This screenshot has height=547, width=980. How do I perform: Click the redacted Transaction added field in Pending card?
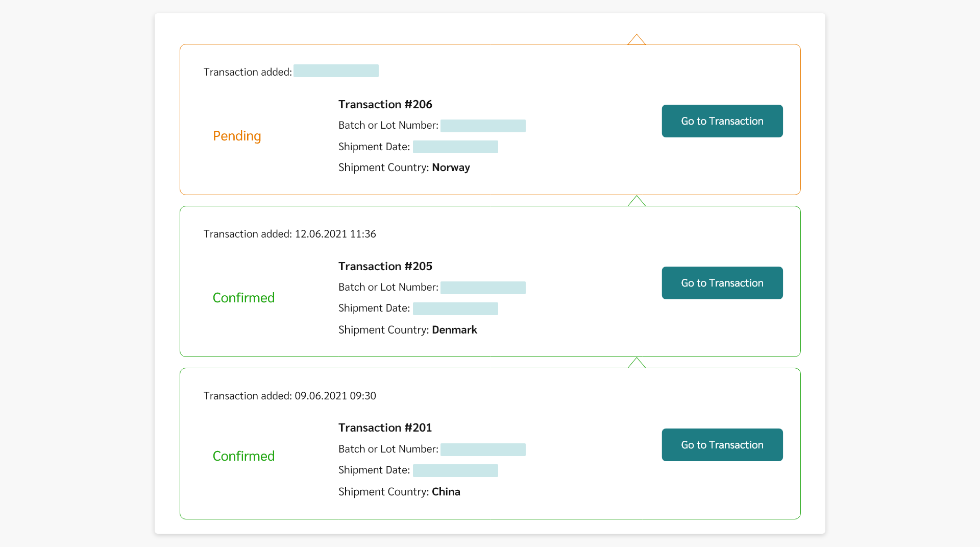[336, 70]
